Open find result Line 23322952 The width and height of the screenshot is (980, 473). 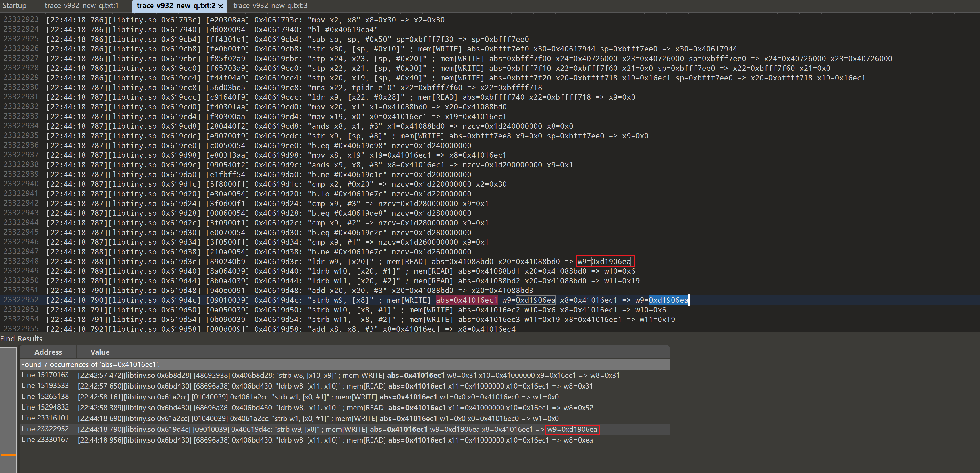point(345,429)
